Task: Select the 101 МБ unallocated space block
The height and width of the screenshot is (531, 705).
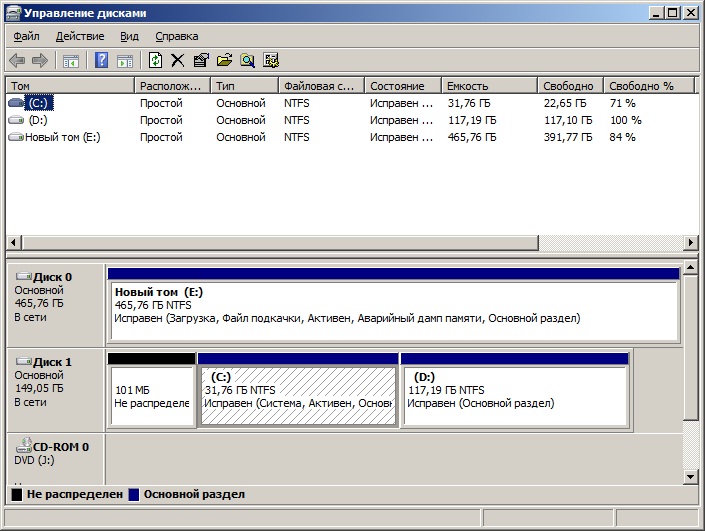Action: (x=151, y=396)
